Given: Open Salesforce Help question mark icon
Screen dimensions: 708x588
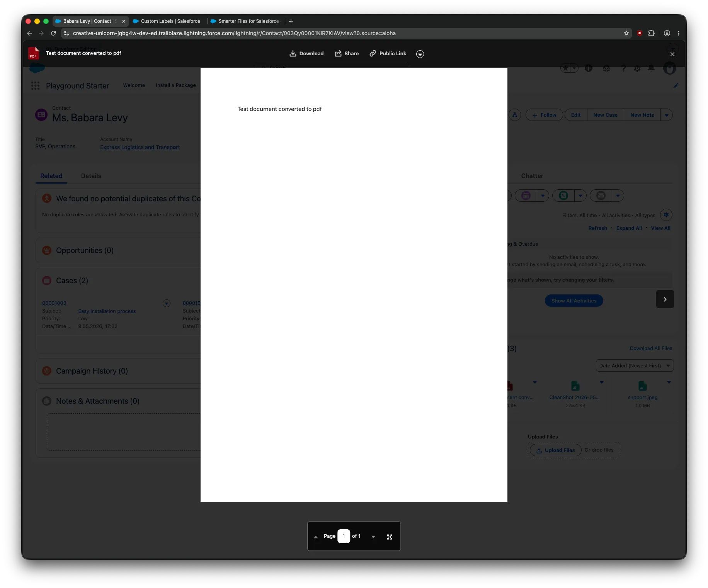Looking at the screenshot, I should coord(623,68).
